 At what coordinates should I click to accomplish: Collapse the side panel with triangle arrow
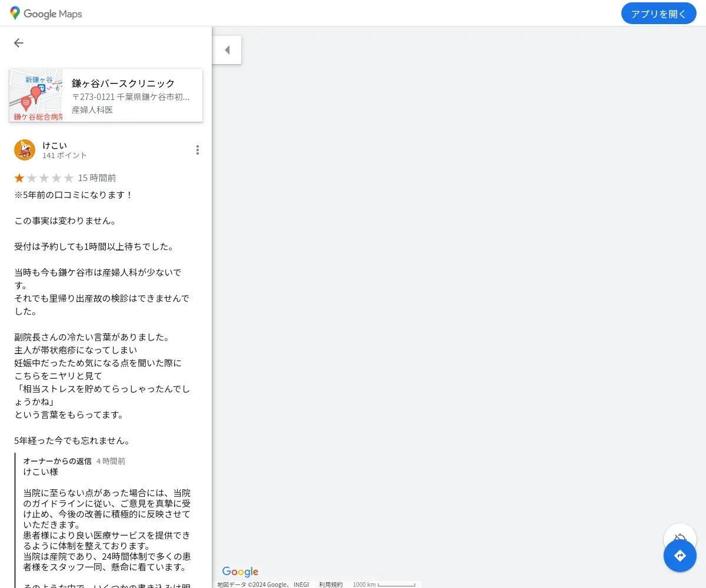click(x=227, y=50)
